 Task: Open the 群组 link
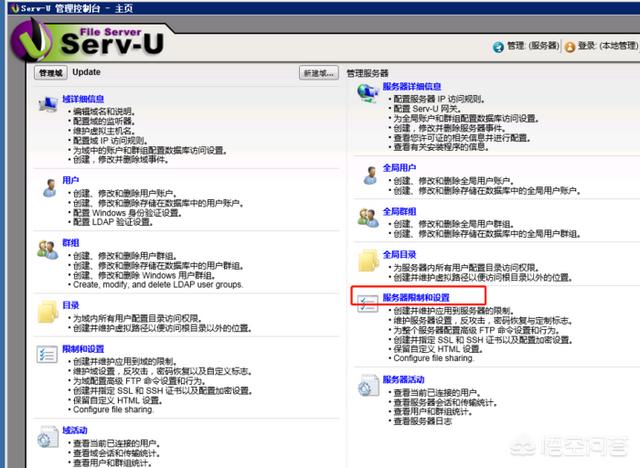[x=71, y=243]
